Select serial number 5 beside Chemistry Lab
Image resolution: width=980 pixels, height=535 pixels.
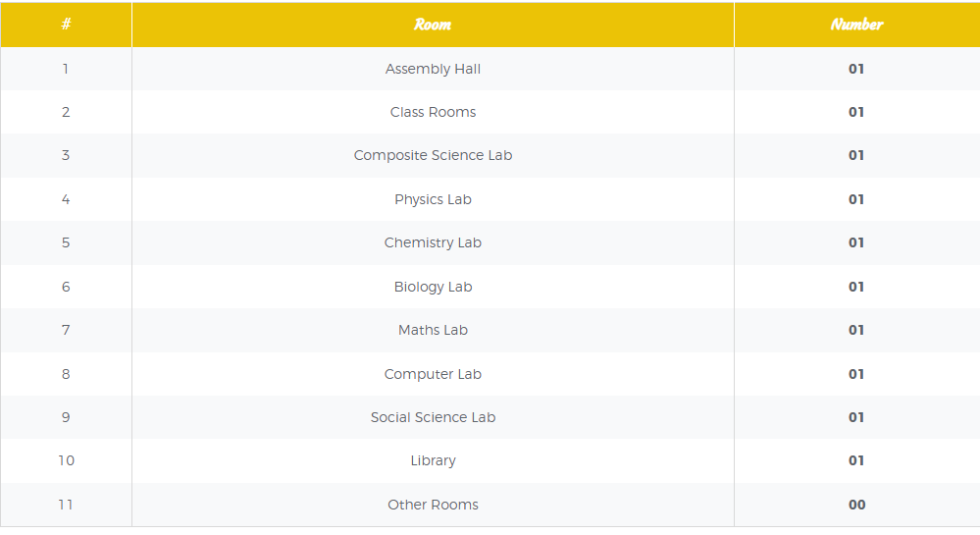66,242
